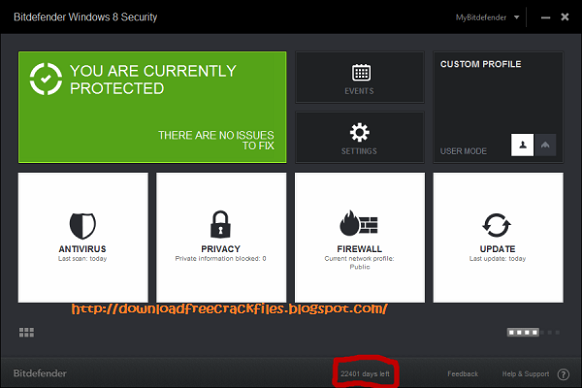Click 'Current network profile: Public' text
The width and height of the screenshot is (582, 388).
pyautogui.click(x=359, y=263)
